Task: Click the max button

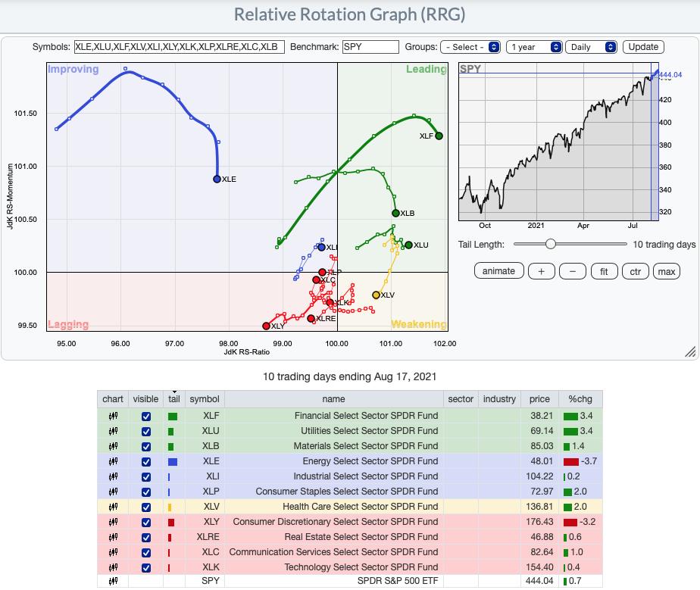Action: (667, 271)
